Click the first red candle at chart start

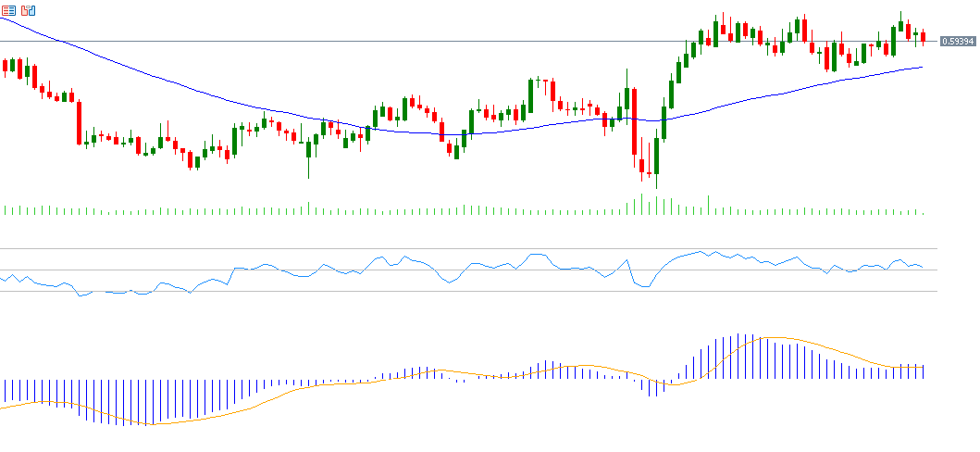point(6,66)
